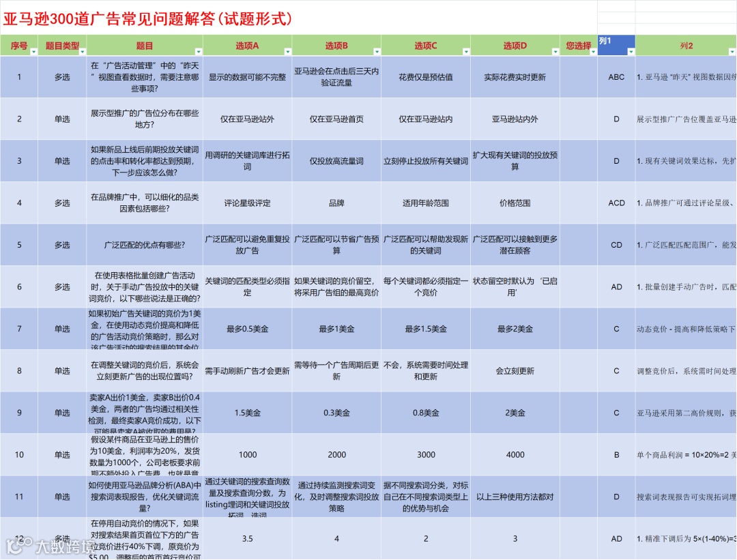Screen dimensions: 737x560
Task: Select the 选项D header cell
Action: 515,46
